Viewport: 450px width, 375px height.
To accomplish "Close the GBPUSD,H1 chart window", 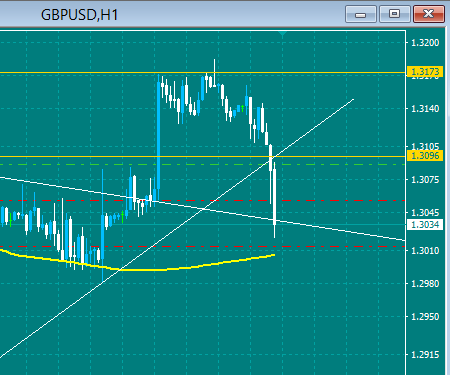I will [x=429, y=14].
